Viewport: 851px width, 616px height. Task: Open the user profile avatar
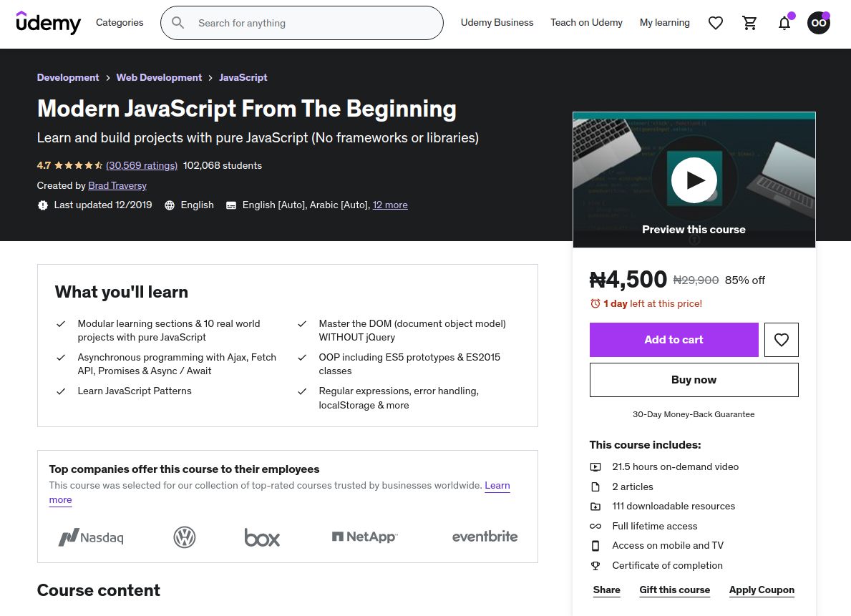pos(819,23)
